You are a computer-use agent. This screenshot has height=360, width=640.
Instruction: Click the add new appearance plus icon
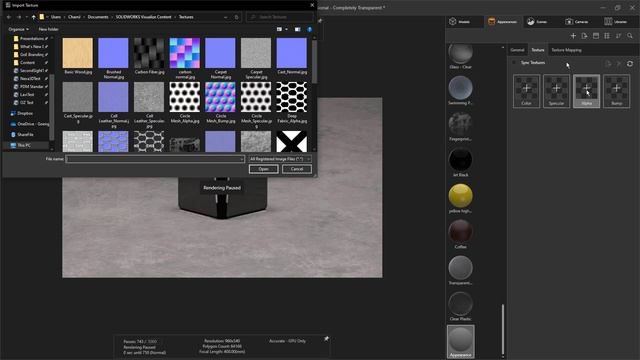(x=573, y=36)
